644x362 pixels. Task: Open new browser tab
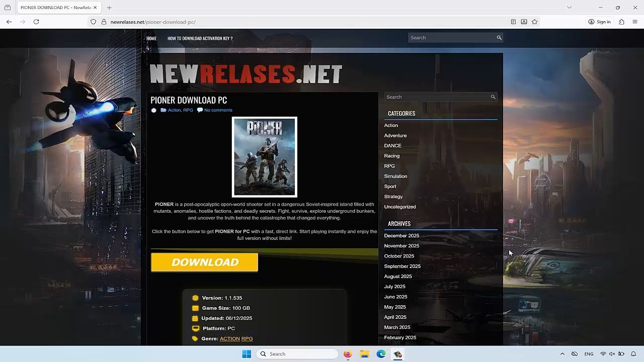(109, 8)
